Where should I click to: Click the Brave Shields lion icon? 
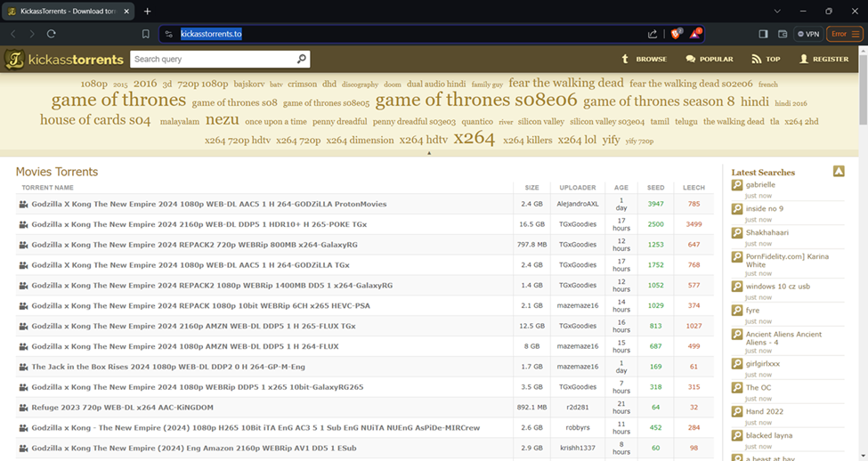pos(677,34)
